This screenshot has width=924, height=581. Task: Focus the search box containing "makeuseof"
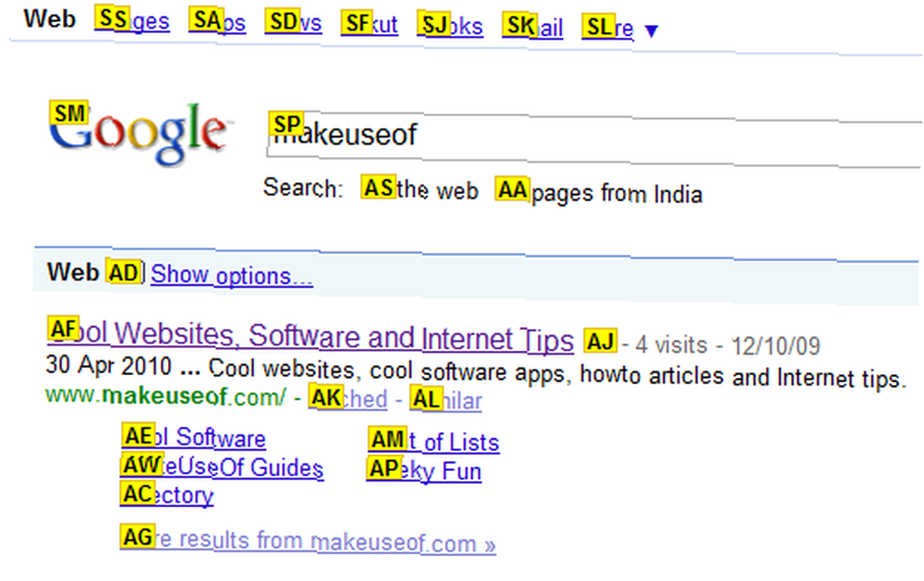594,139
